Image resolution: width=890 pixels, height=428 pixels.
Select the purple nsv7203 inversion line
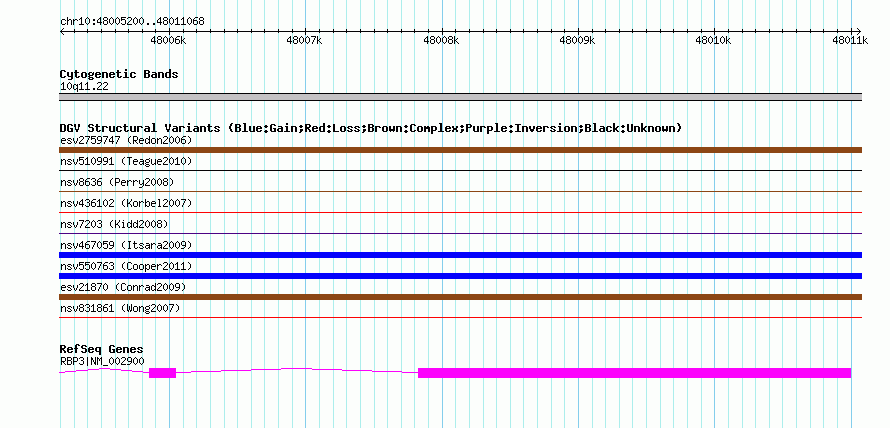click(460, 233)
